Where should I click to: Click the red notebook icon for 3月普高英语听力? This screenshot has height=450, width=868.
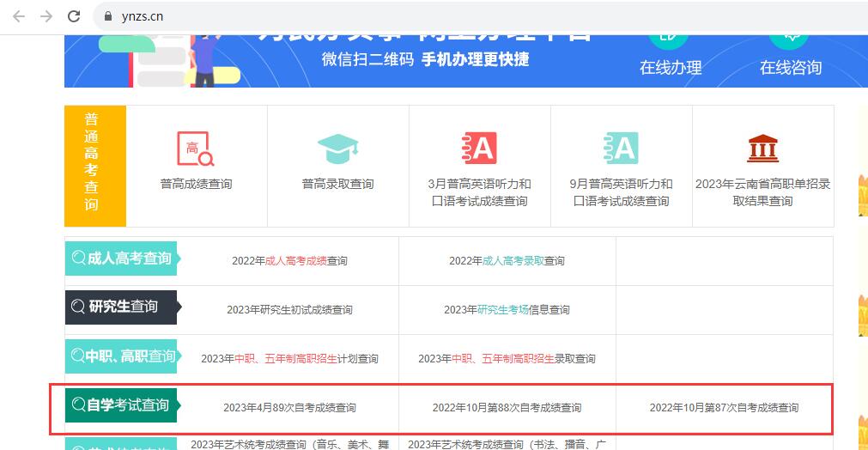(x=479, y=149)
